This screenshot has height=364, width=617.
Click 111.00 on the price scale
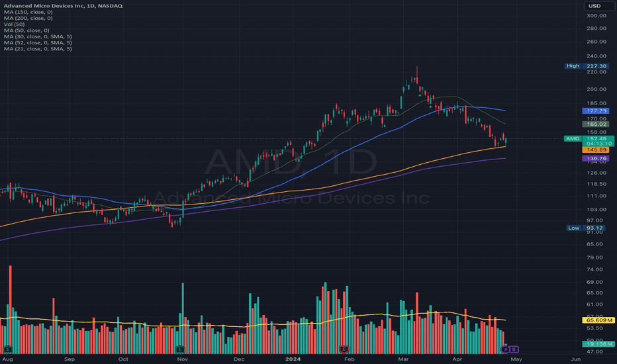596,196
